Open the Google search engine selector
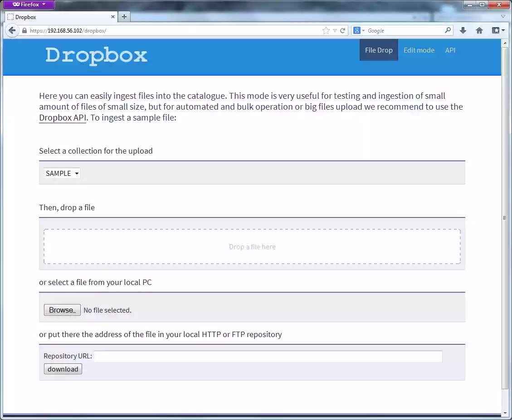 359,30
